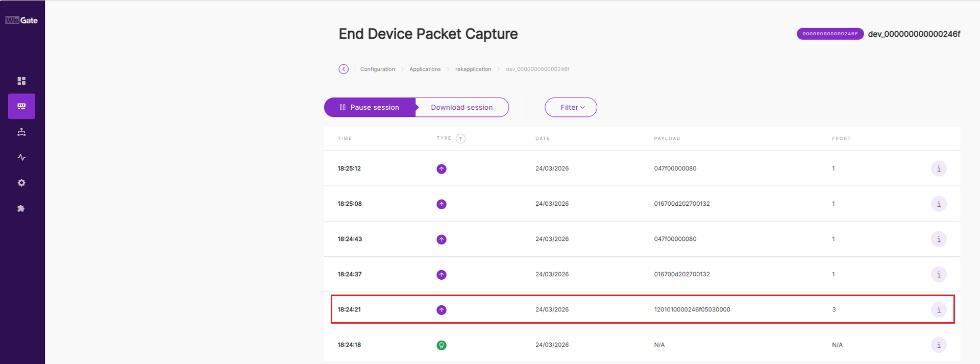The height and width of the screenshot is (364, 980).
Task: Navigate to Applications breadcrumb link
Action: click(x=425, y=69)
